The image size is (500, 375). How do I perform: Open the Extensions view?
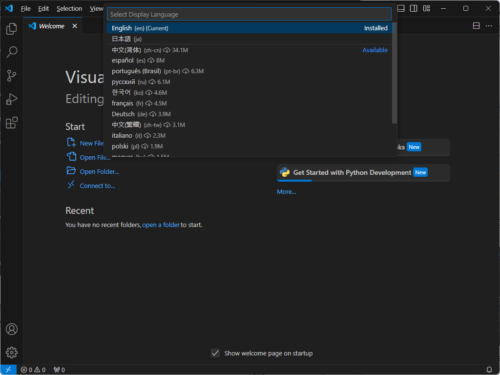tap(12, 123)
